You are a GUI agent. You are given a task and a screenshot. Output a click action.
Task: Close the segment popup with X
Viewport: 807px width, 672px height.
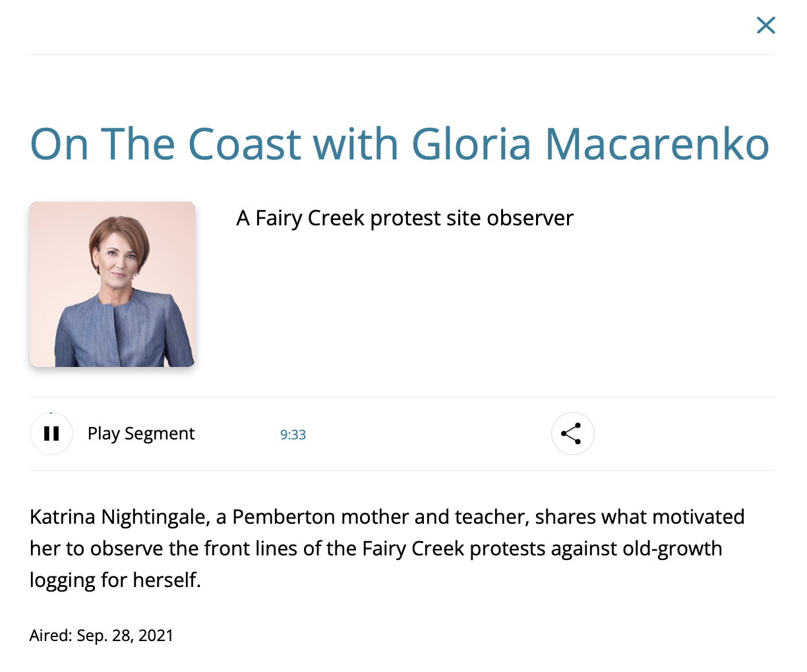[765, 26]
